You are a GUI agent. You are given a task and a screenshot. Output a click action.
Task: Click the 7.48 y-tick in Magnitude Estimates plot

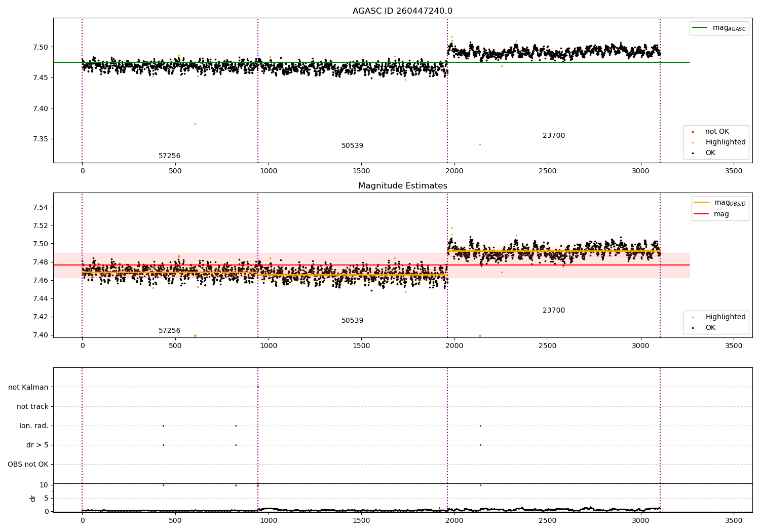coord(41,262)
